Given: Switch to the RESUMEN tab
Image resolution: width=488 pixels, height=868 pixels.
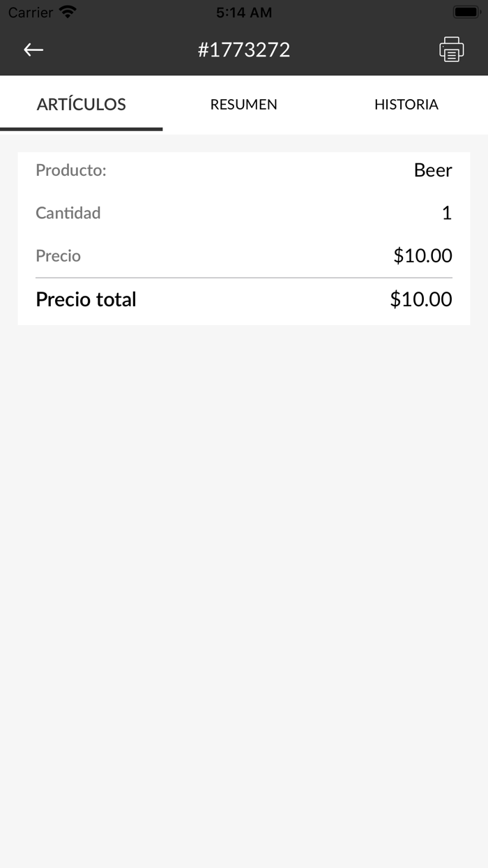Looking at the screenshot, I should click(x=243, y=104).
